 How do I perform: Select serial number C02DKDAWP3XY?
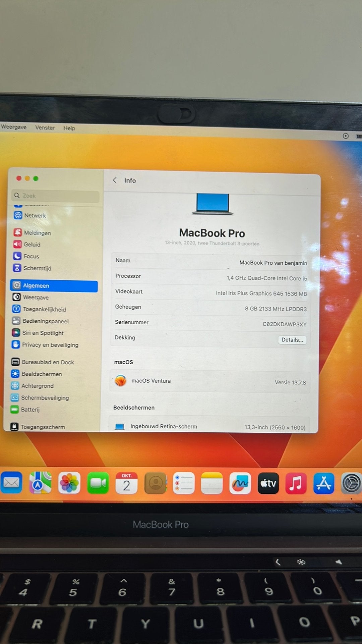coord(285,324)
